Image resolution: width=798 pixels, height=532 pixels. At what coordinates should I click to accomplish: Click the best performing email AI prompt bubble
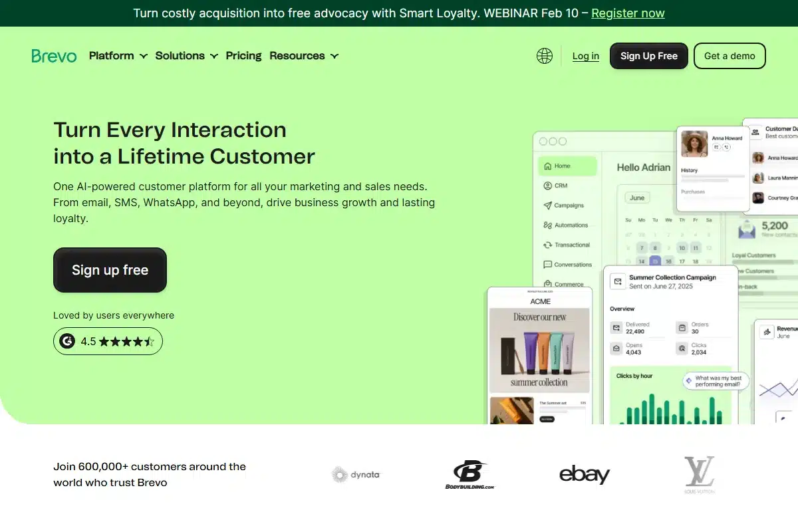click(715, 380)
